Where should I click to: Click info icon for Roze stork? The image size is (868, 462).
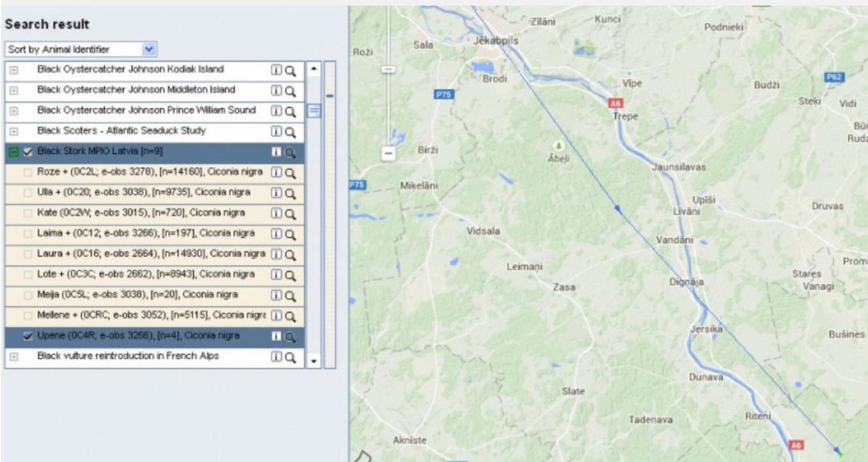point(278,173)
